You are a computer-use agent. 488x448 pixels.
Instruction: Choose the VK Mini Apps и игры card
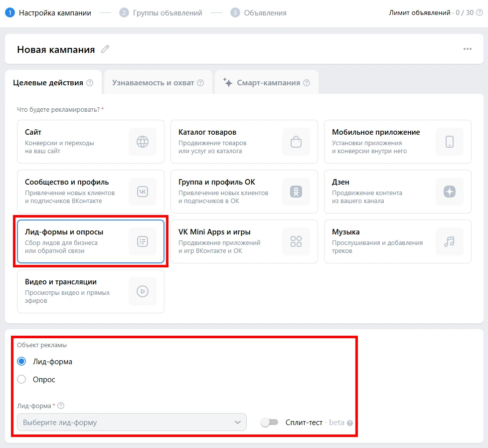coord(244,241)
